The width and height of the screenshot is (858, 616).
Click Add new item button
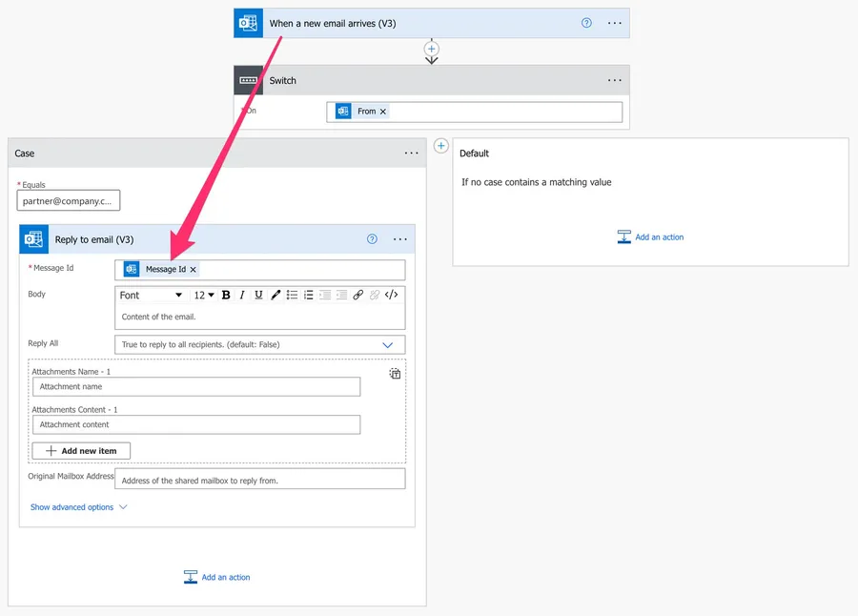81,451
